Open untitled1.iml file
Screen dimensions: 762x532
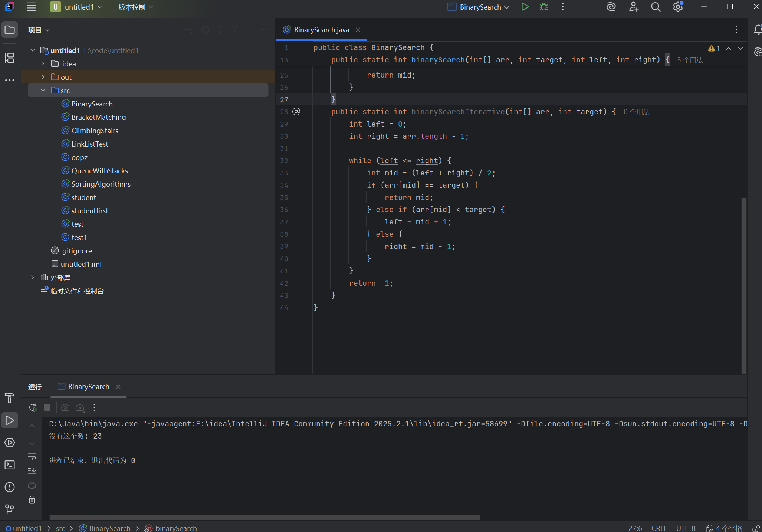(81, 264)
